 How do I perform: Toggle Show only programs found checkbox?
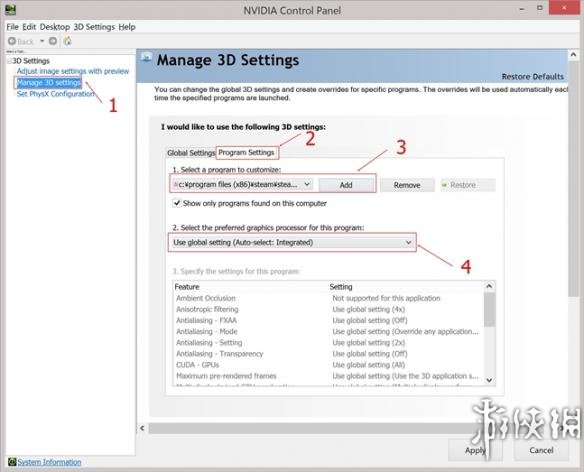click(177, 203)
